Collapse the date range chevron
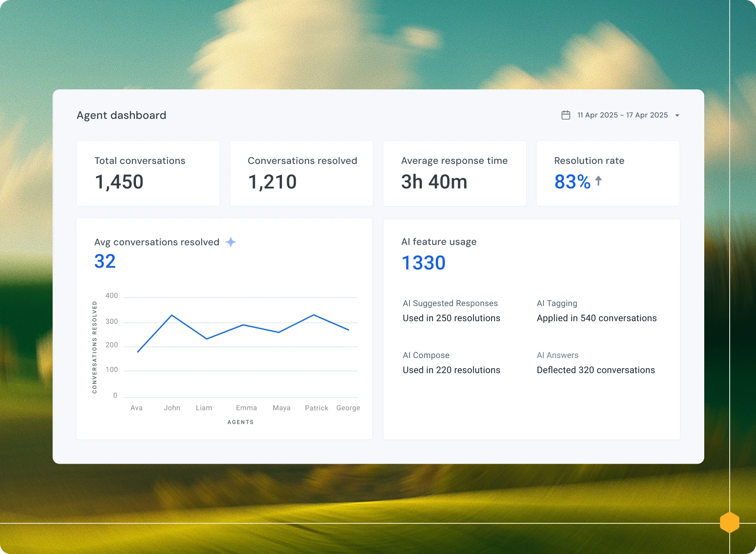Screen dimensions: 756x554 677,115
